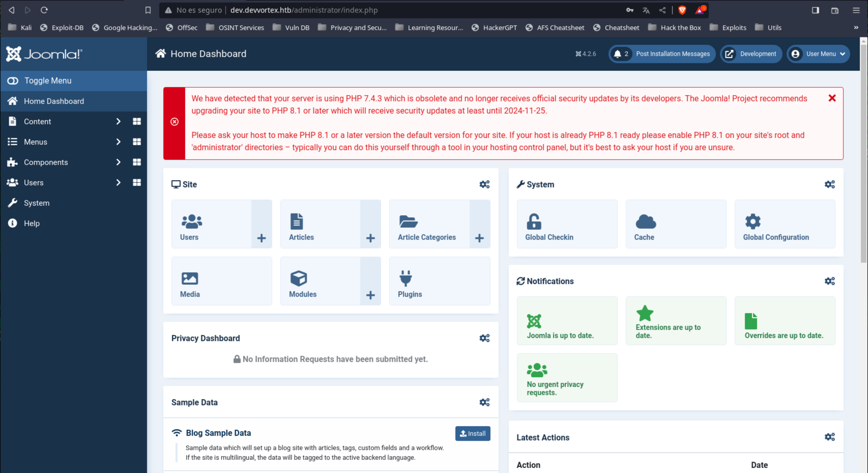Viewport: 868px width, 473px height.
Task: Open Privacy Dashboard settings gear
Action: pyautogui.click(x=485, y=338)
